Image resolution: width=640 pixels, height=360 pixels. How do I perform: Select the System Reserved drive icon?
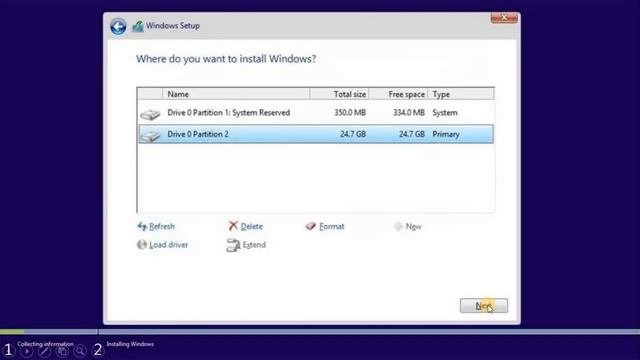[150, 114]
